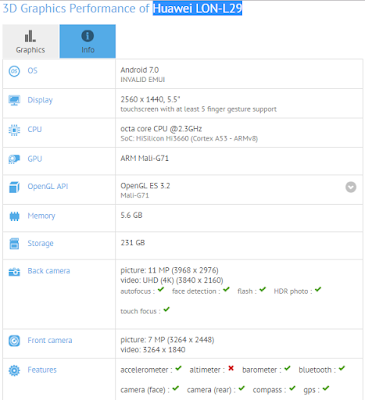Click the picture: 11 MP text
The height and width of the screenshot is (400, 365).
169,270
